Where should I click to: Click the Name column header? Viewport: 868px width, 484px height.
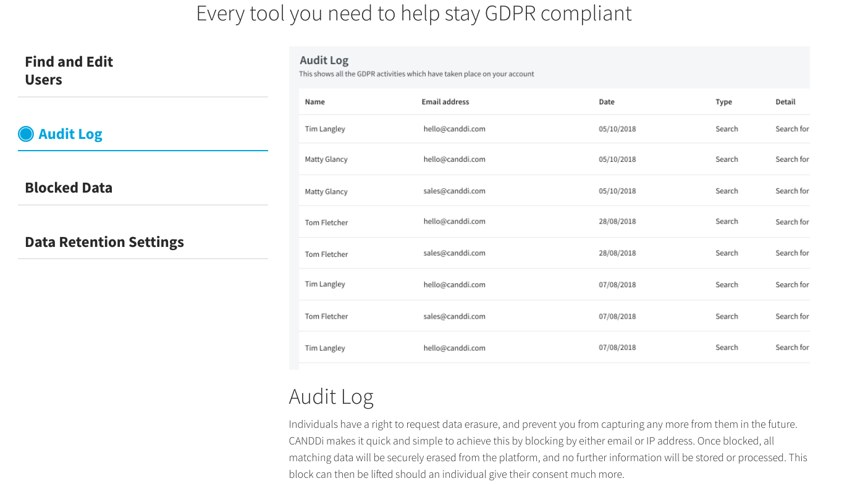coord(314,102)
